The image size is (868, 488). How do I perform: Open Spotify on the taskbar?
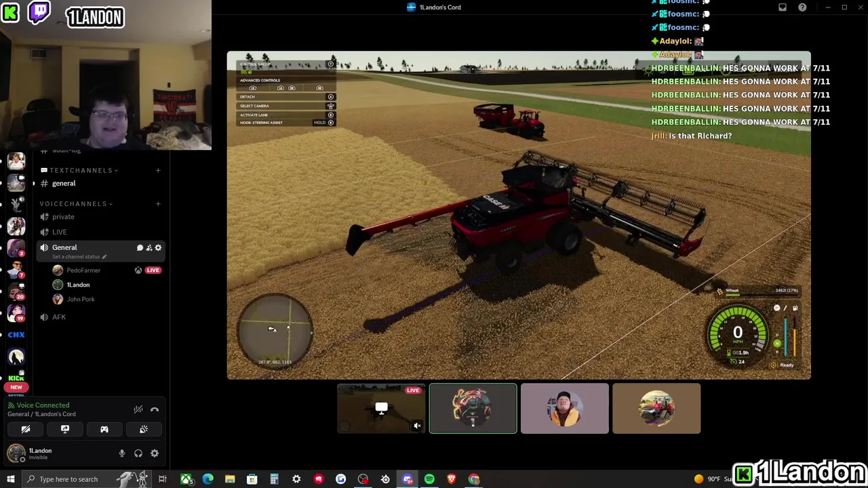pyautogui.click(x=429, y=479)
